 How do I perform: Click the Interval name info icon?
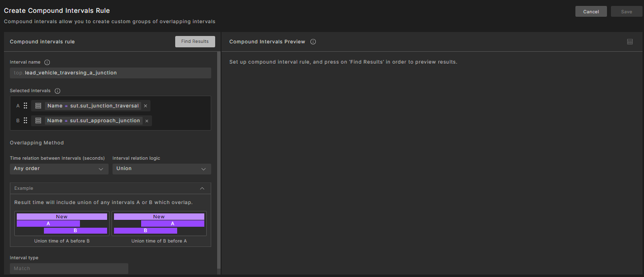(x=47, y=63)
